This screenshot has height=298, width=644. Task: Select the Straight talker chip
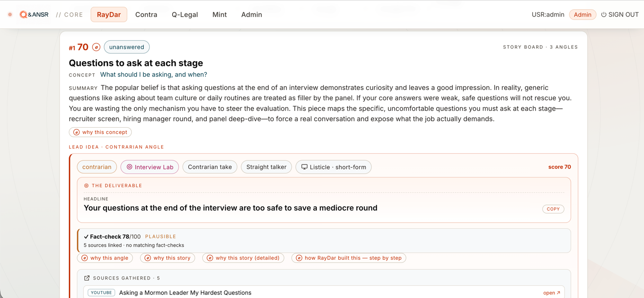[266, 167]
